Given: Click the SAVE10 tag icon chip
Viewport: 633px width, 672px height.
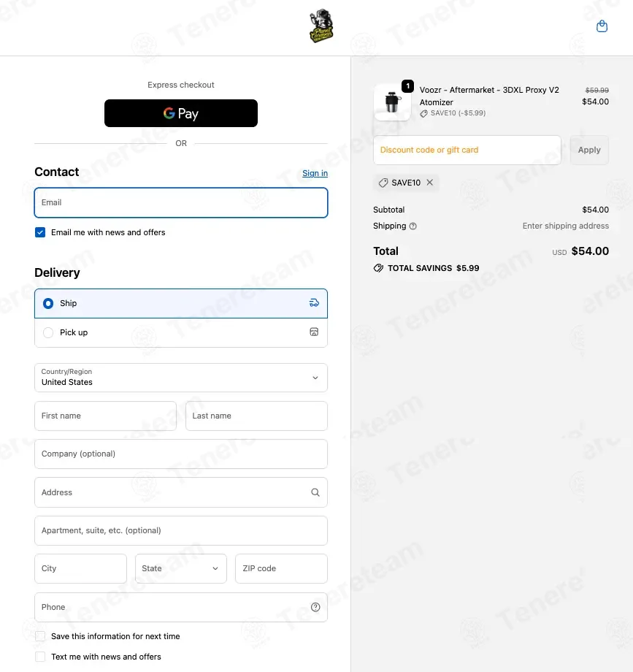Looking at the screenshot, I should point(383,183).
